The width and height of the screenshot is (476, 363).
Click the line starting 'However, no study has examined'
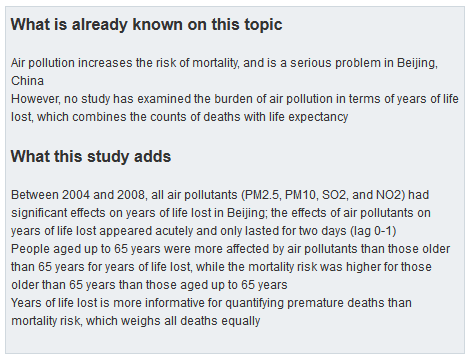[235, 99]
